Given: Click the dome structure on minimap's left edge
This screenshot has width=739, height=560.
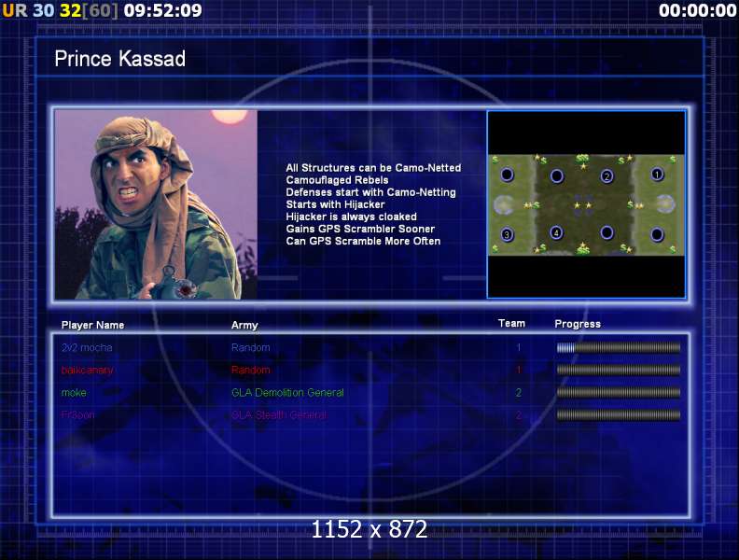Looking at the screenshot, I should pyautogui.click(x=504, y=205).
